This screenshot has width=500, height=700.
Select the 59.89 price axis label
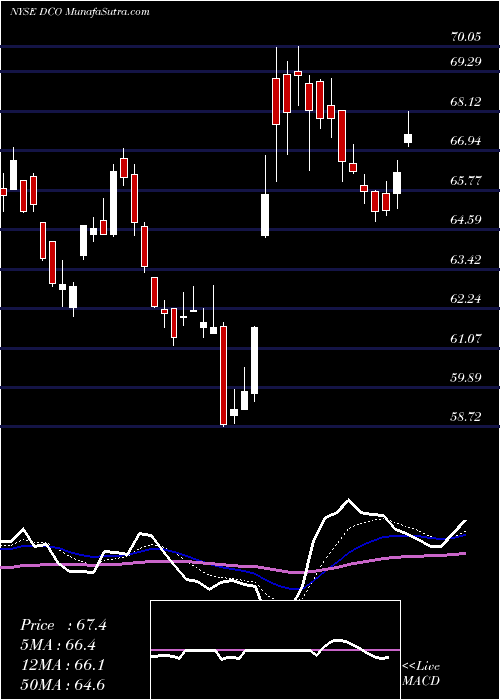(466, 378)
